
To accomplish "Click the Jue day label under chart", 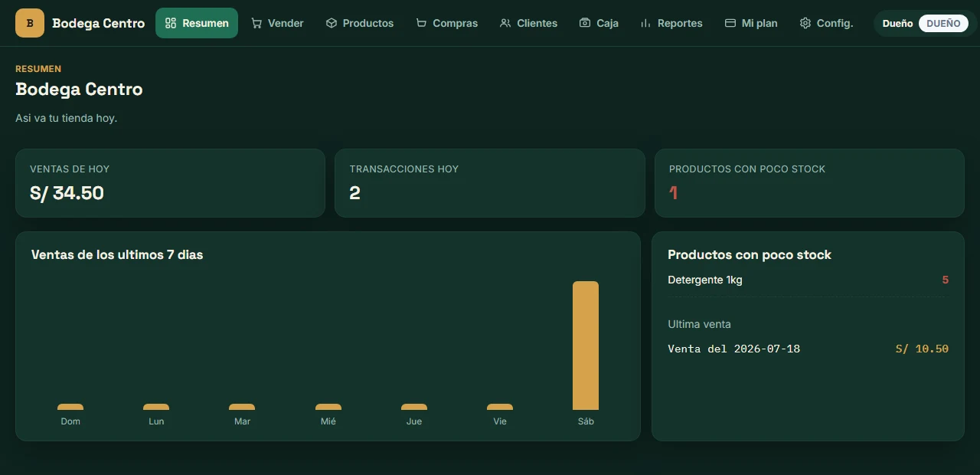I will [414, 421].
